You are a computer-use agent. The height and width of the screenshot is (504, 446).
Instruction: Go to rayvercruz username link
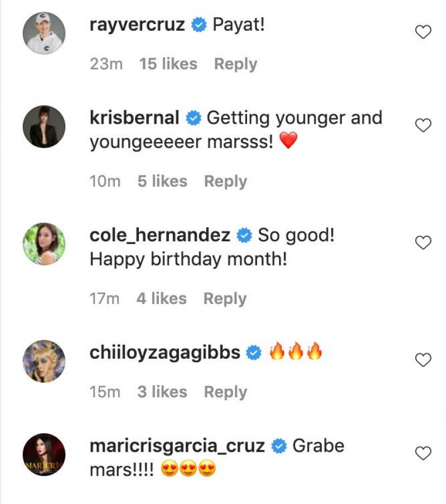[137, 25]
